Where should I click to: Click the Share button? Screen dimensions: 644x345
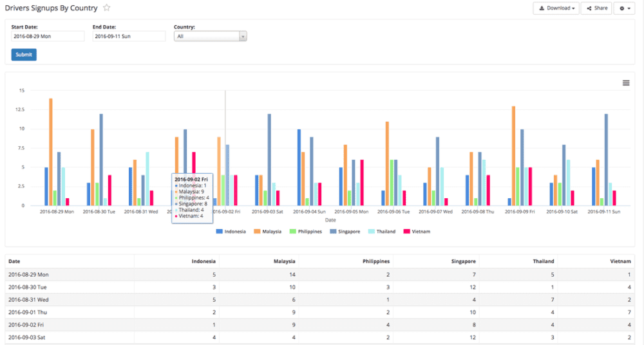click(597, 8)
